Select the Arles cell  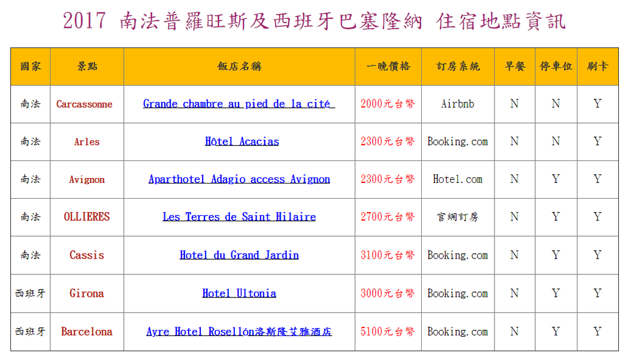(x=87, y=142)
